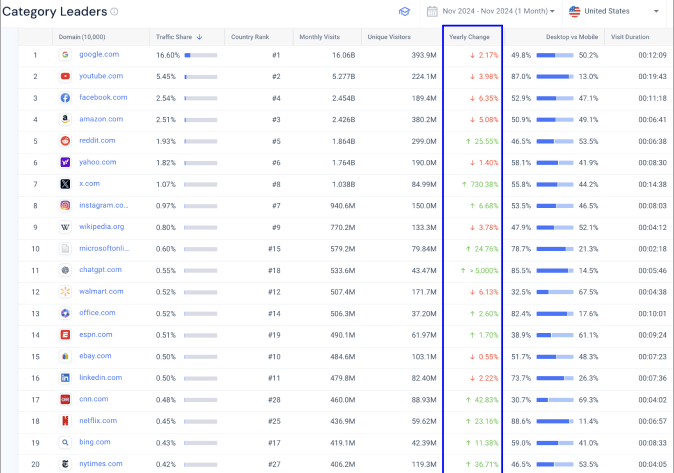Viewport: 674px width, 473px height.
Task: Open the nytimes.com domain link
Action: click(101, 464)
